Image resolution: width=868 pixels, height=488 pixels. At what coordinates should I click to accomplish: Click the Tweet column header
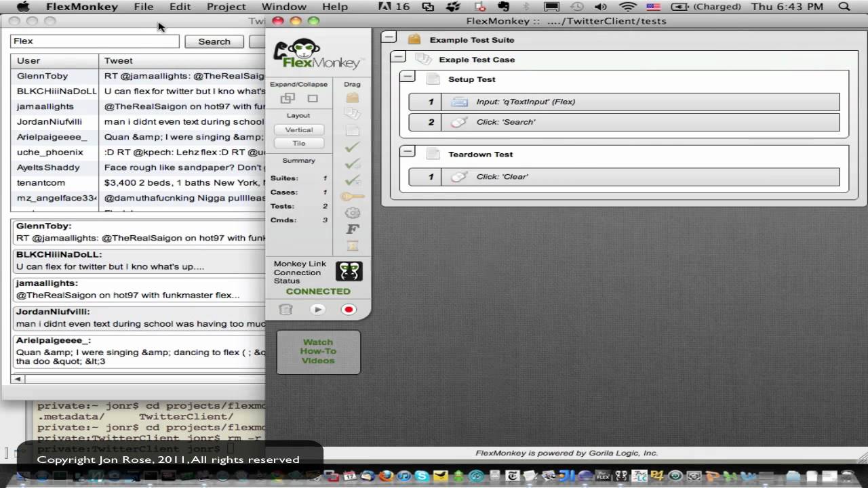point(182,60)
